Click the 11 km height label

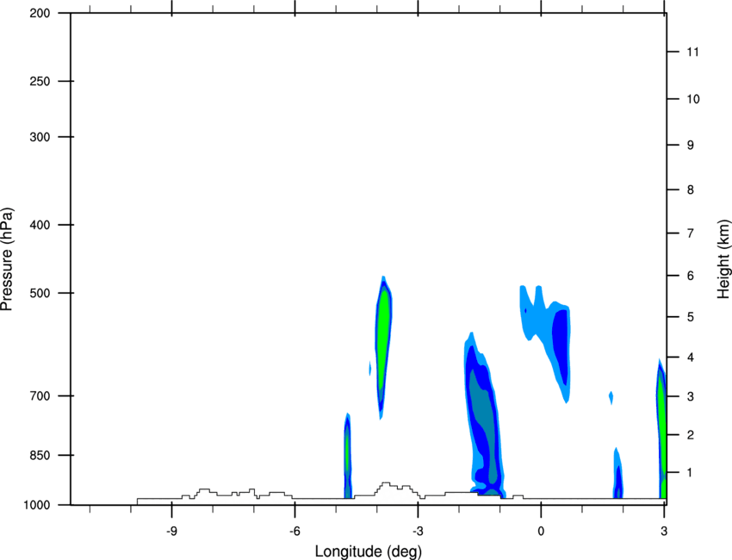point(693,52)
